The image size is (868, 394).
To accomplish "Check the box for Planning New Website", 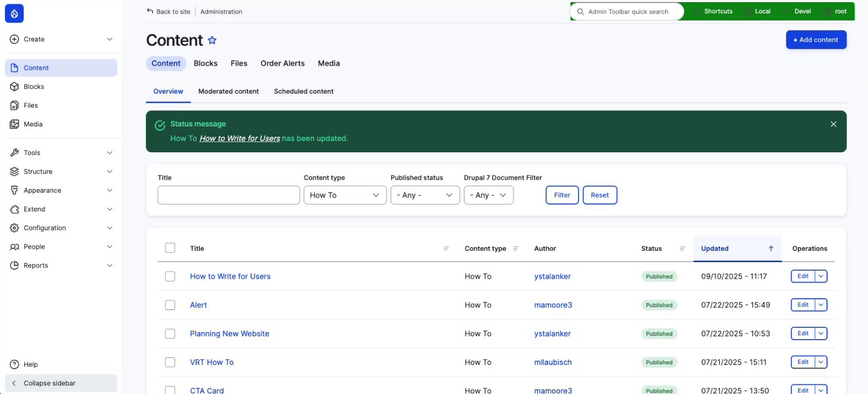I will pos(170,334).
